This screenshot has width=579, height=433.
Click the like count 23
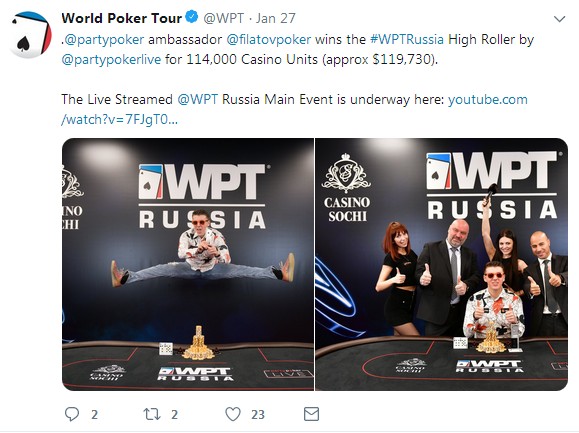click(258, 415)
